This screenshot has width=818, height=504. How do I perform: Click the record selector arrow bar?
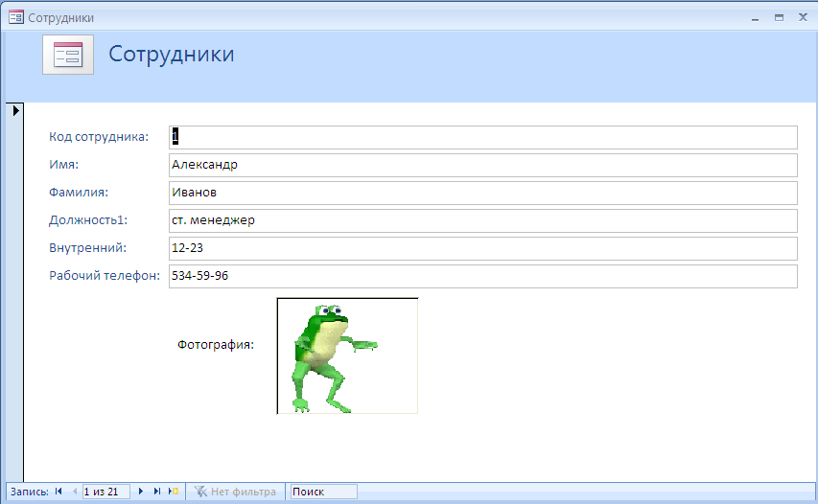[14, 292]
